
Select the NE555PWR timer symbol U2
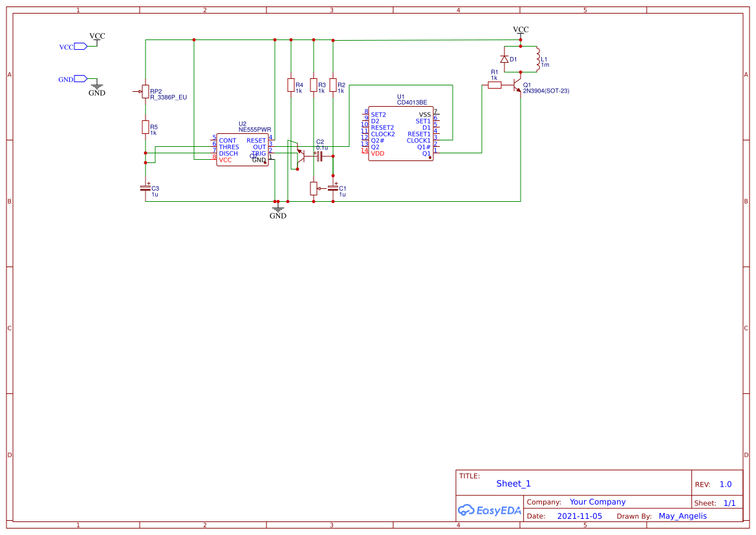(x=243, y=149)
